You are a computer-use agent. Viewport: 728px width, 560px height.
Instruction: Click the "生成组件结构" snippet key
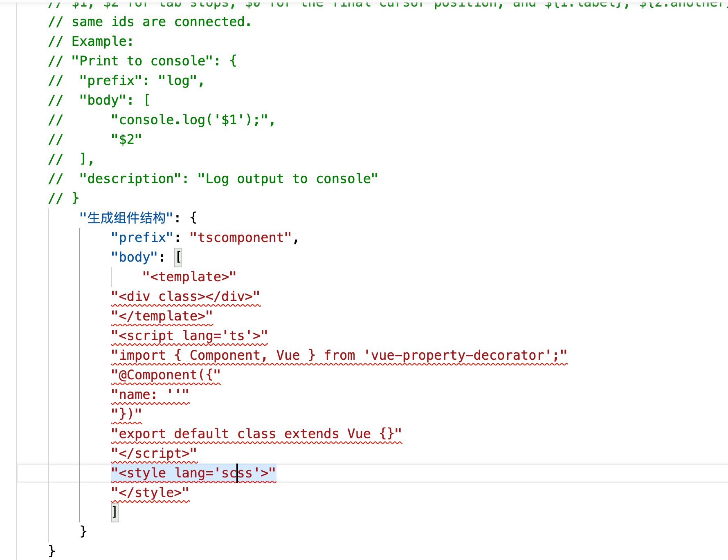point(126,218)
